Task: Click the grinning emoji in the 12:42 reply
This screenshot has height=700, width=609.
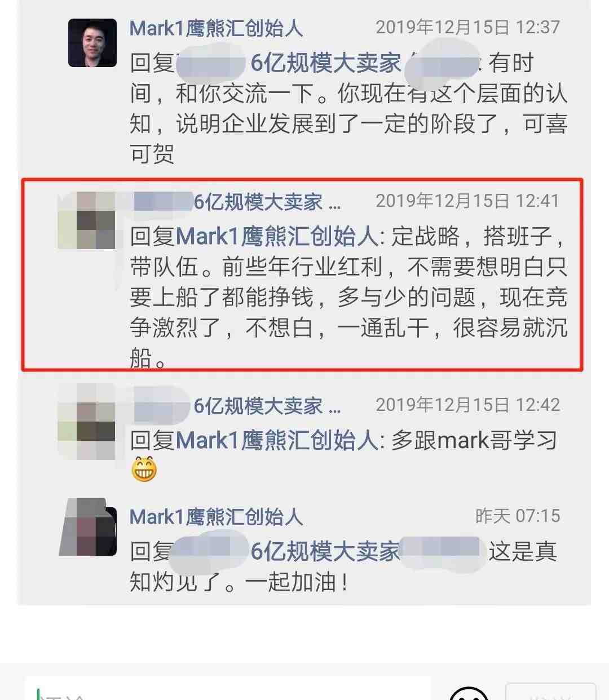Action: [x=144, y=469]
